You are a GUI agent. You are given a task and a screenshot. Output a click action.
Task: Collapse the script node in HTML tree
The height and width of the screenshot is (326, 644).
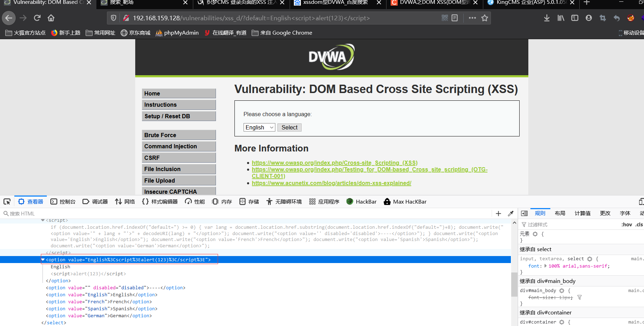[43, 220]
